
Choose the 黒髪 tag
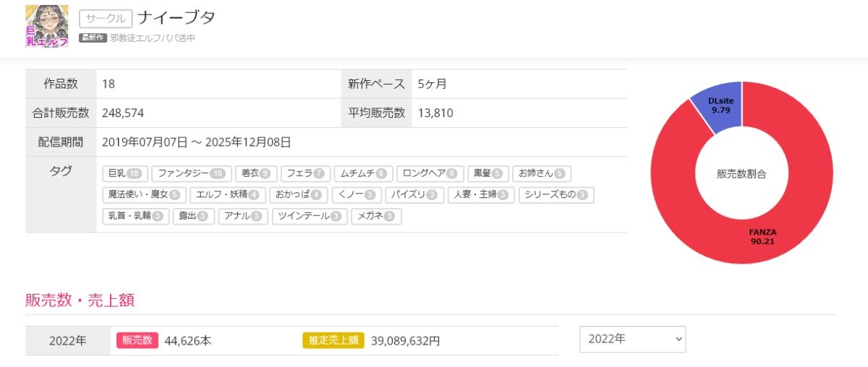pos(488,173)
